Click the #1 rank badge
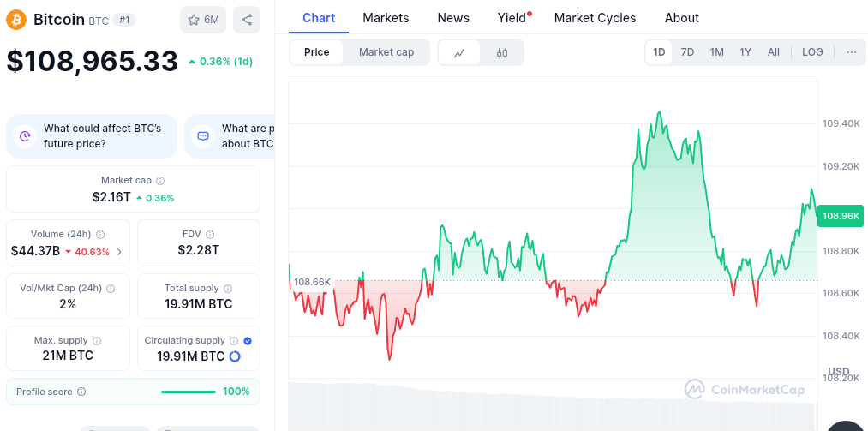Viewport: 868px width, 431px height. point(124,20)
